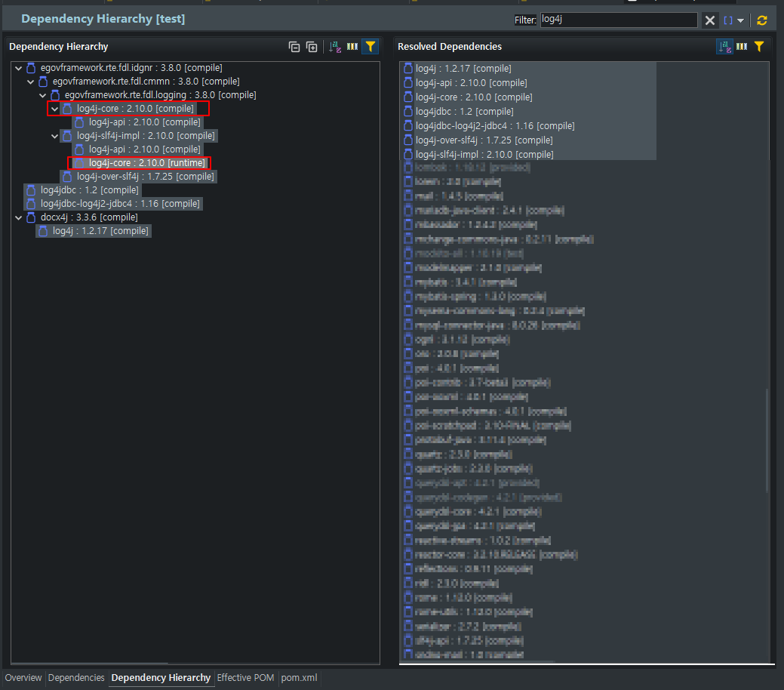Open the pom.xml source tab

[x=299, y=677]
